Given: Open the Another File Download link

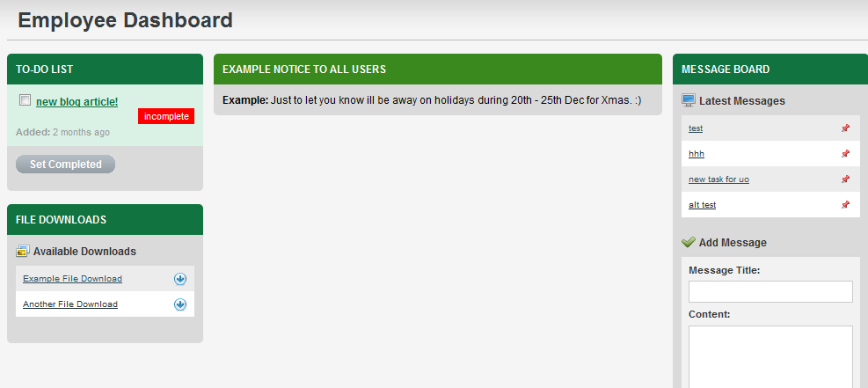Looking at the screenshot, I should (x=70, y=304).
